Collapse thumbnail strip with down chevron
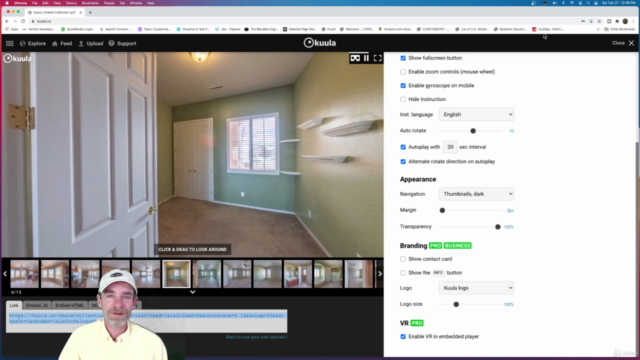This screenshot has height=360, width=640. pos(193,292)
